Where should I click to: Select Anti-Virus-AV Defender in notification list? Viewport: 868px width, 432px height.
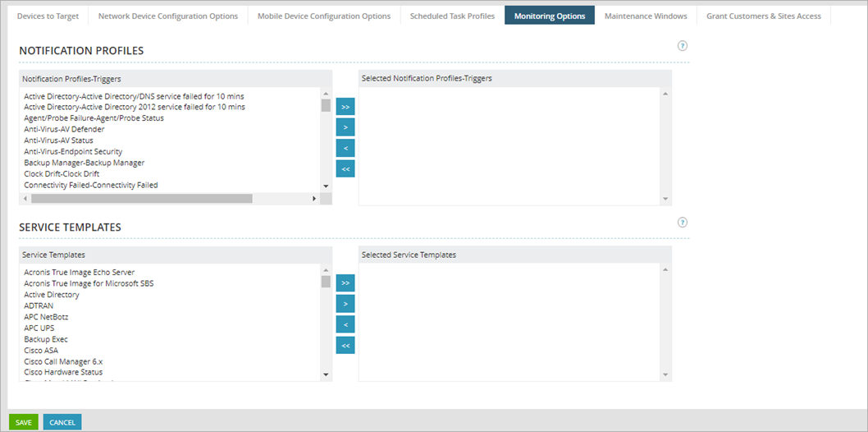click(x=64, y=129)
